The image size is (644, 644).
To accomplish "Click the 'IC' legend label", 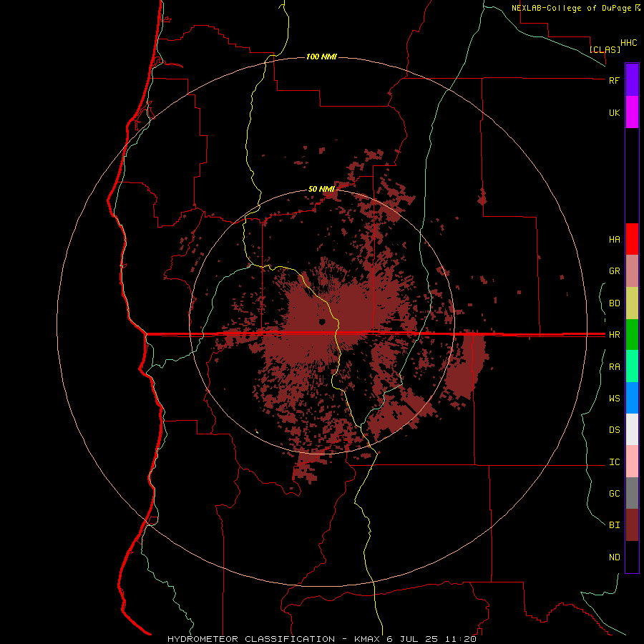I will (x=614, y=462).
